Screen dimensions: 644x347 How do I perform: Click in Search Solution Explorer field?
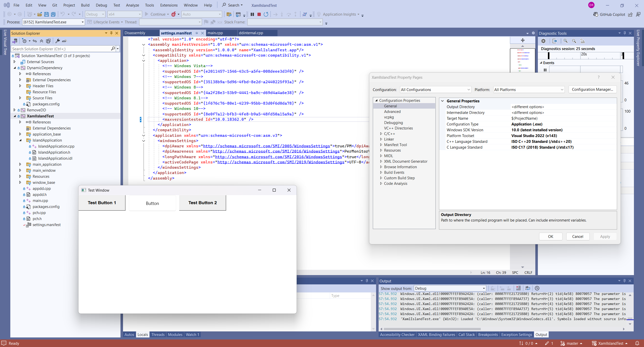pyautogui.click(x=61, y=49)
